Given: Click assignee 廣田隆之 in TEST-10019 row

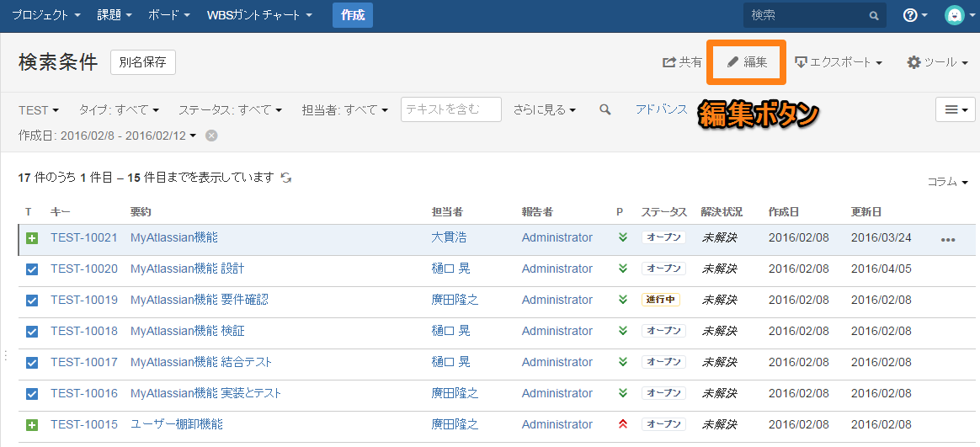Looking at the screenshot, I should click(x=455, y=300).
